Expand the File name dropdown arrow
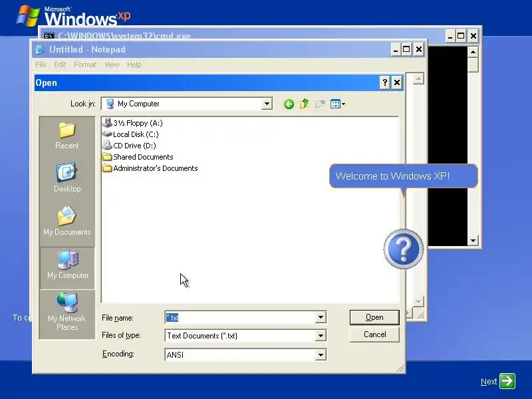 click(x=321, y=318)
